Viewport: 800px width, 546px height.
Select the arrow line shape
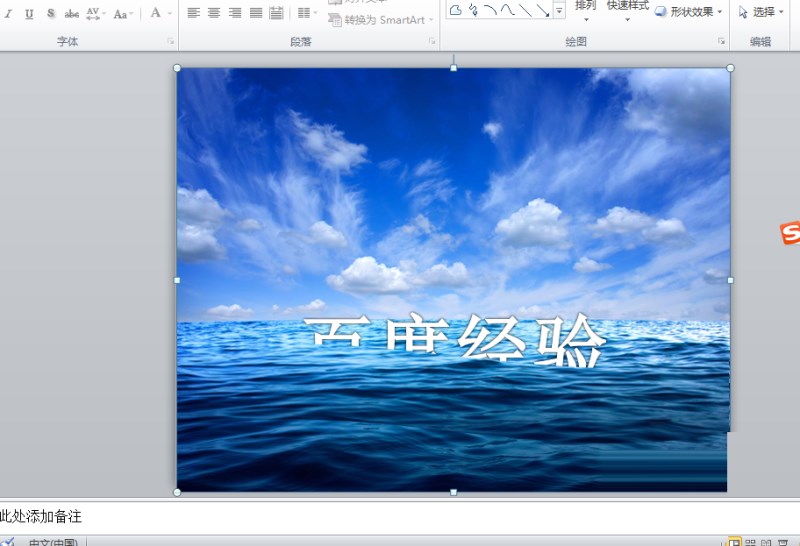coord(542,10)
